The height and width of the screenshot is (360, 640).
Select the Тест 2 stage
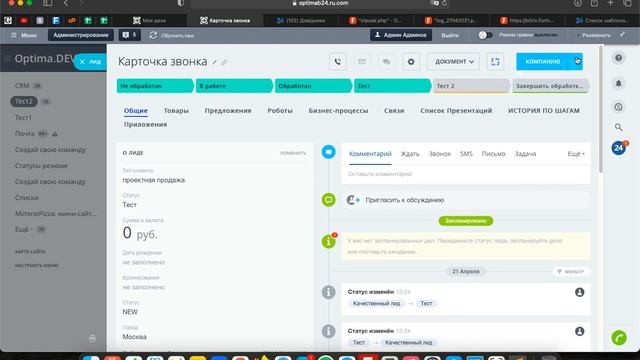click(471, 86)
